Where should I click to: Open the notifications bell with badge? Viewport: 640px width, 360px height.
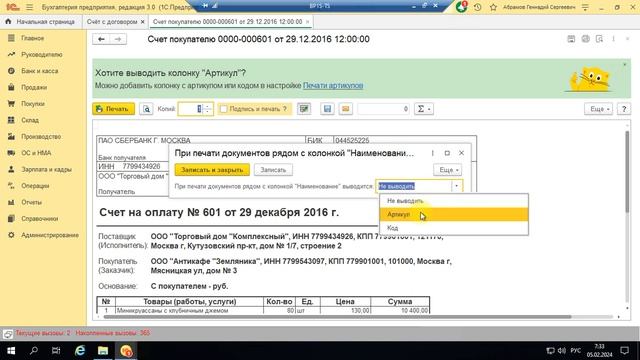click(462, 7)
